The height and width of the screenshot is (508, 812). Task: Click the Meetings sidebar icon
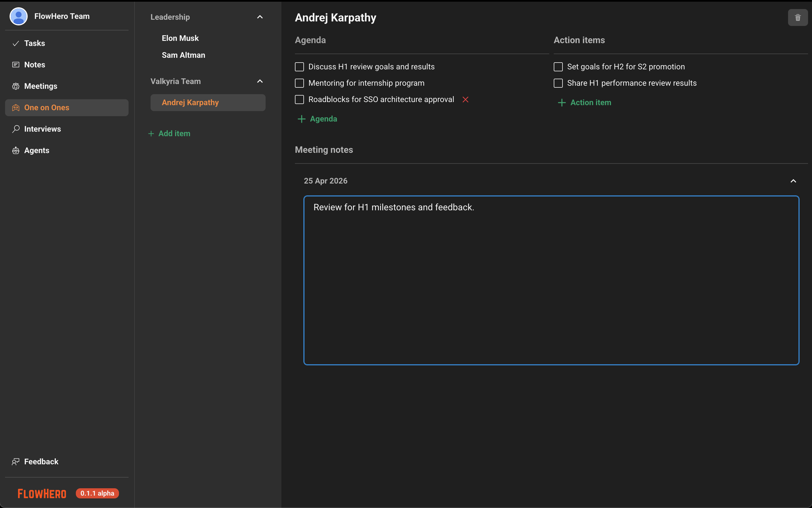tap(16, 86)
